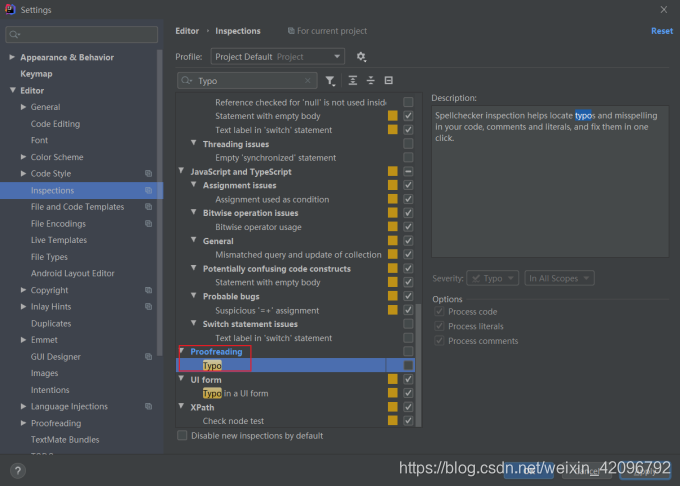Toggle 'Process code' option checkbox
Viewport: 681px width, 487px height.
(x=439, y=311)
